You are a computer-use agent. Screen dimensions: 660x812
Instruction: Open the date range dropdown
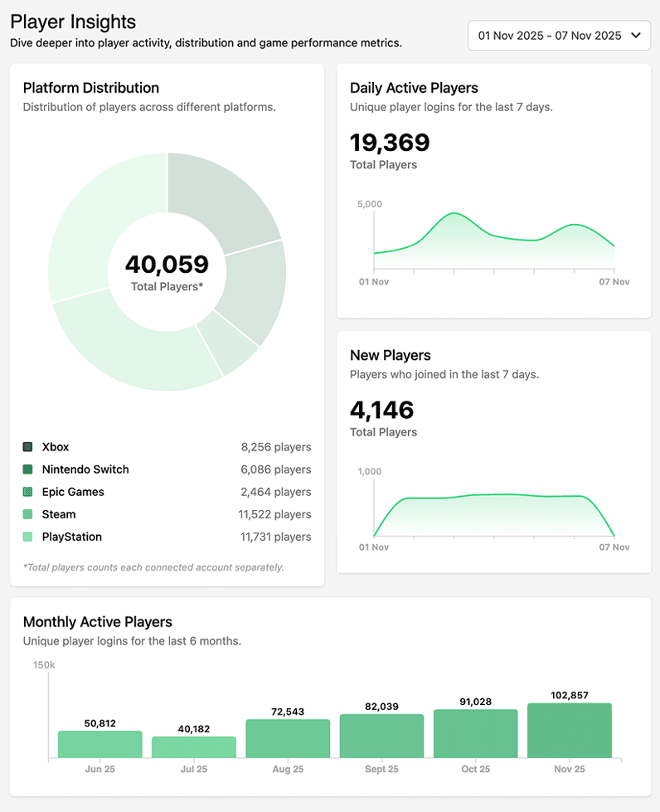(559, 36)
